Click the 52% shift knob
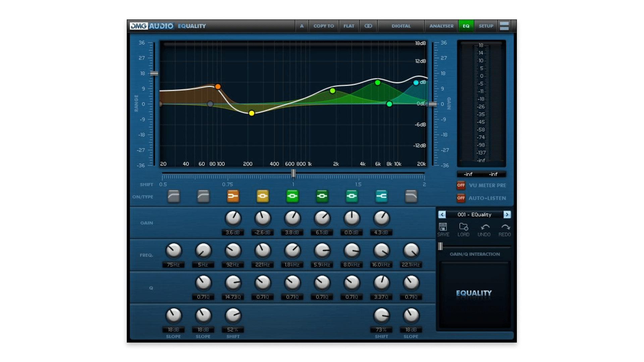 pos(233,315)
